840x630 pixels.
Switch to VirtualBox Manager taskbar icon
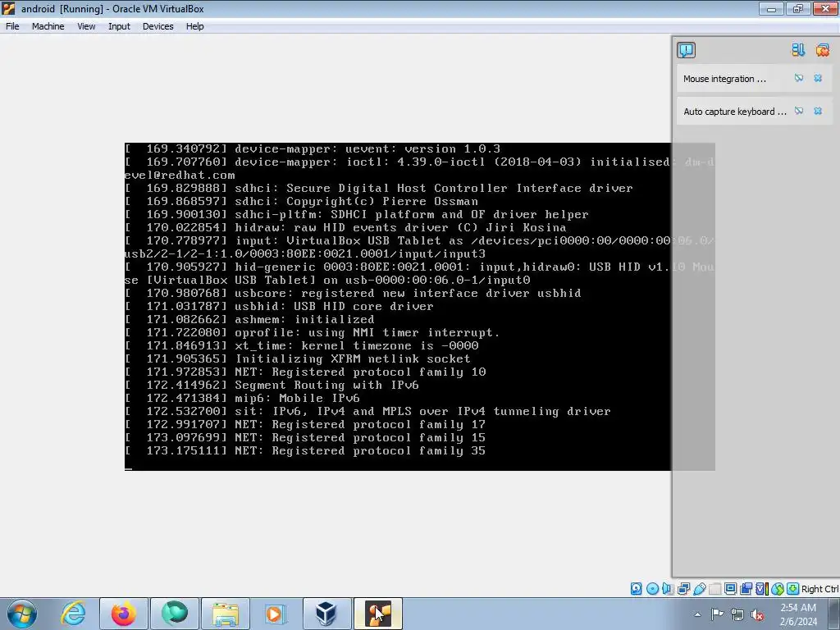(x=326, y=614)
